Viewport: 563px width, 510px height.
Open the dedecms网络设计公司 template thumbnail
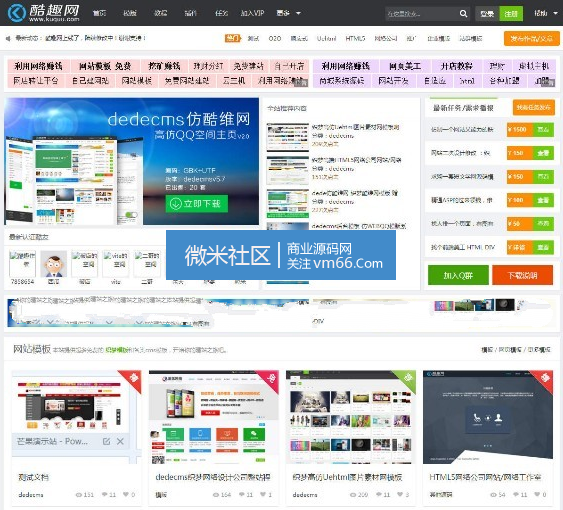pos(214,417)
